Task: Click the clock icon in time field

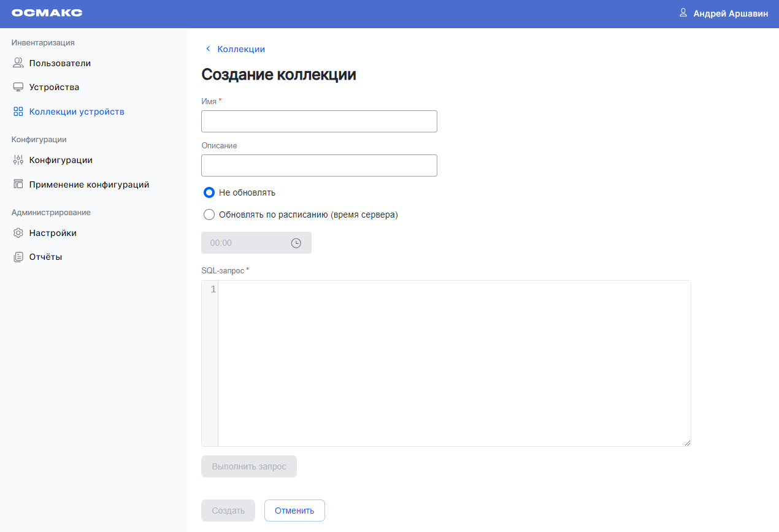Action: [296, 243]
